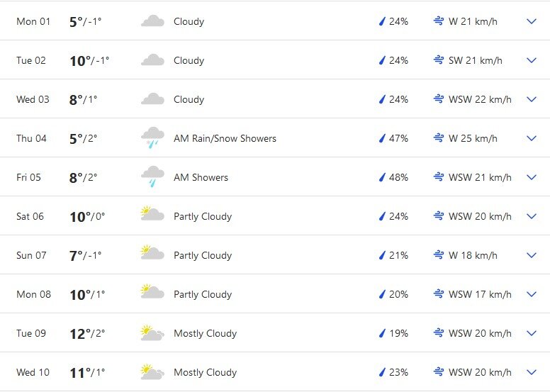550x392 pixels.
Task: Click the showers icon for Fri 05
Action: pos(152,177)
